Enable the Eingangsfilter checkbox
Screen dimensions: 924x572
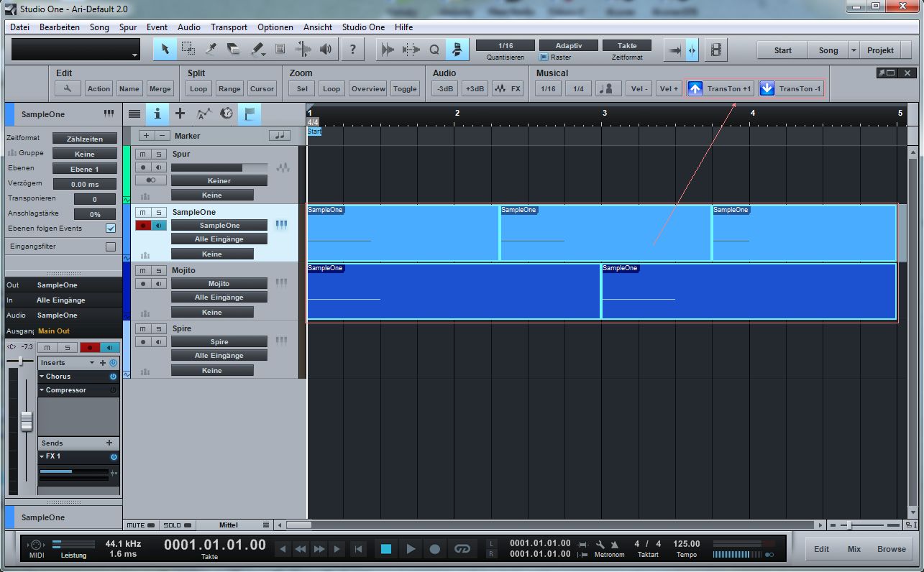click(111, 246)
